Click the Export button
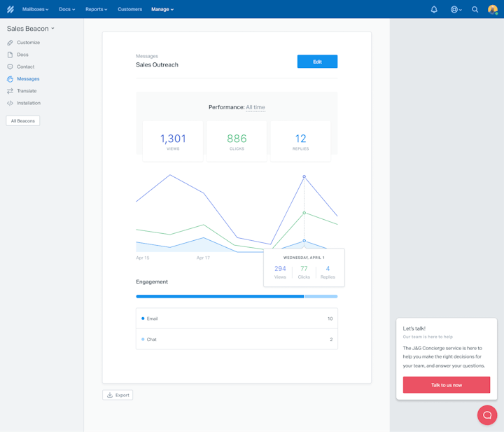The width and height of the screenshot is (504, 432). tap(118, 395)
